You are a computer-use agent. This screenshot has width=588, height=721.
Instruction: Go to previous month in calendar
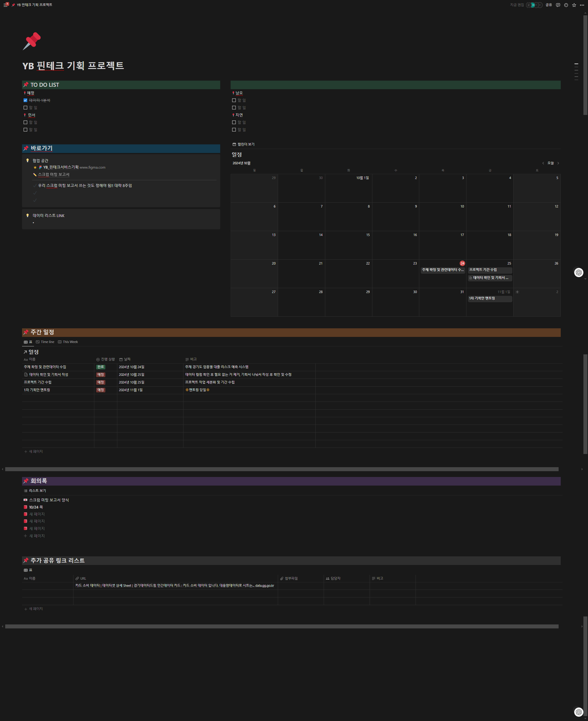coord(543,163)
